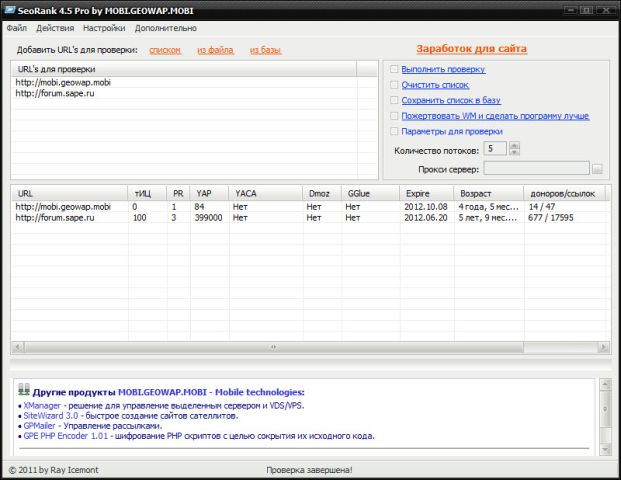Image resolution: width=621 pixels, height=480 pixels.
Task: Open the Действия menu
Action: [x=55, y=28]
